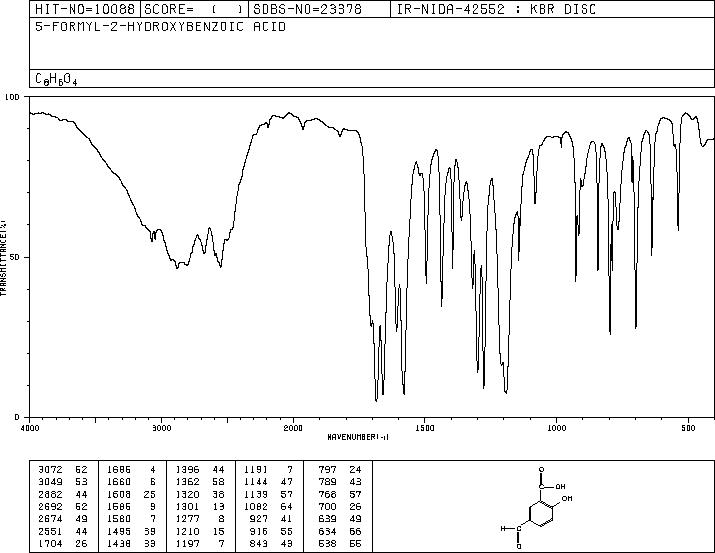This screenshot has height=553, width=715.
Task: Click the 1139 peak table entry
Action: [x=269, y=494]
